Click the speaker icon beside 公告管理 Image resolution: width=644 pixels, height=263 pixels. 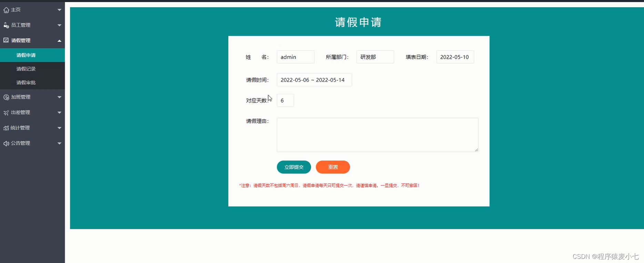[6, 143]
